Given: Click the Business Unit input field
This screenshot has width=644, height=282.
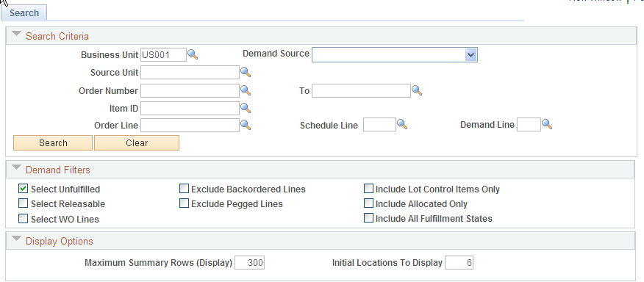Looking at the screenshot, I should click(x=163, y=54).
